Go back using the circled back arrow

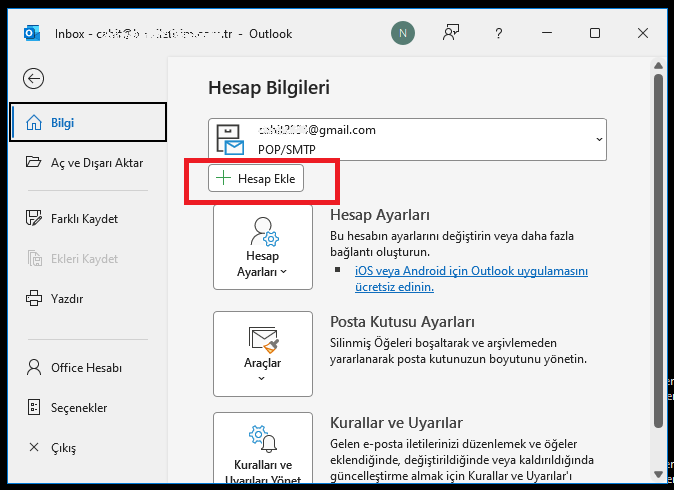(x=34, y=79)
